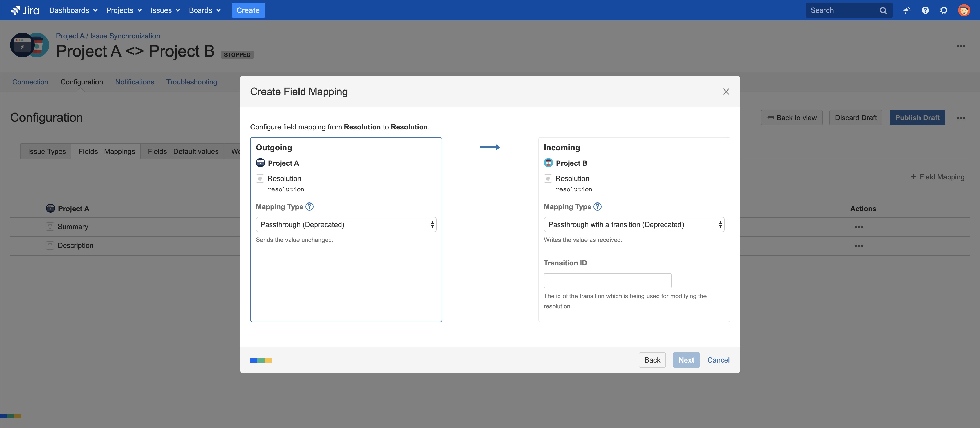
Task: Click the user avatar in header
Action: pos(964,10)
